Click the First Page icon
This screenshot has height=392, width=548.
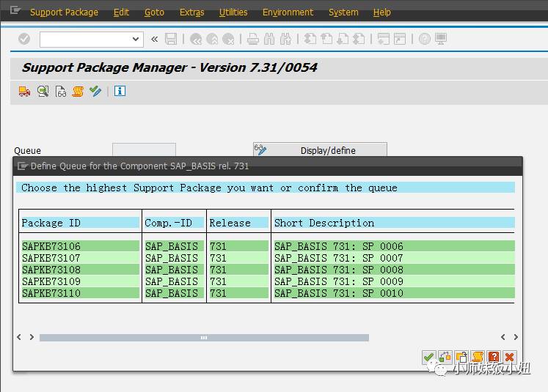click(x=310, y=39)
